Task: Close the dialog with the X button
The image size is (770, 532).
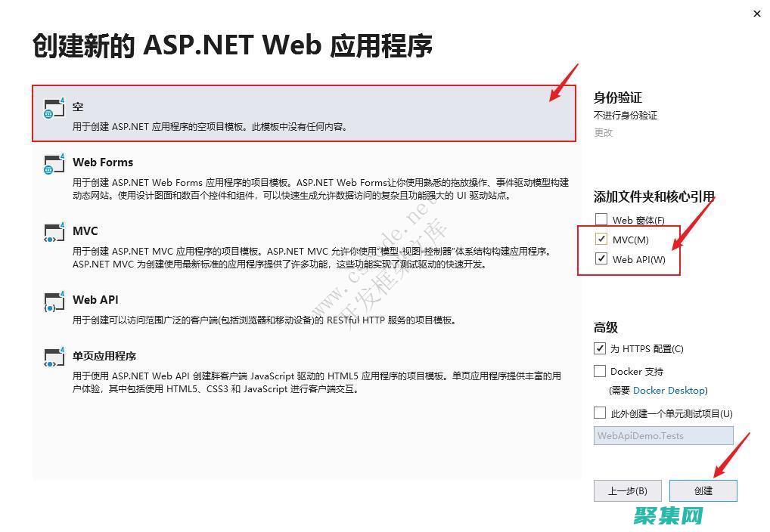Action: tap(756, 14)
